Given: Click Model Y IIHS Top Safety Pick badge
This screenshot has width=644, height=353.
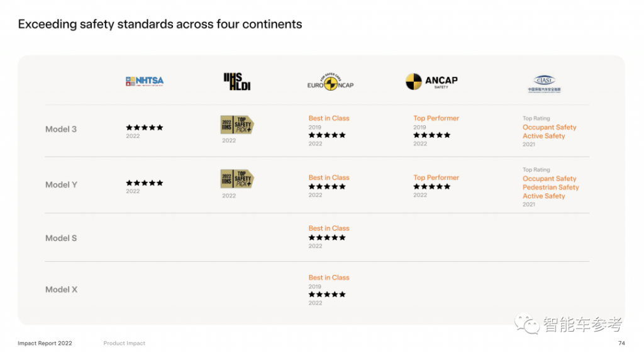Looking at the screenshot, I should pos(237,179).
